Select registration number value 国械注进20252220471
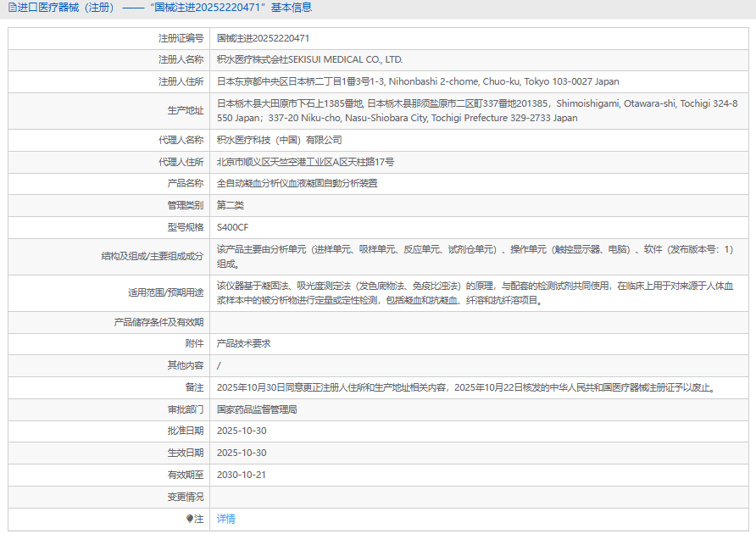Screen dimensions: 756x534 coord(263,38)
